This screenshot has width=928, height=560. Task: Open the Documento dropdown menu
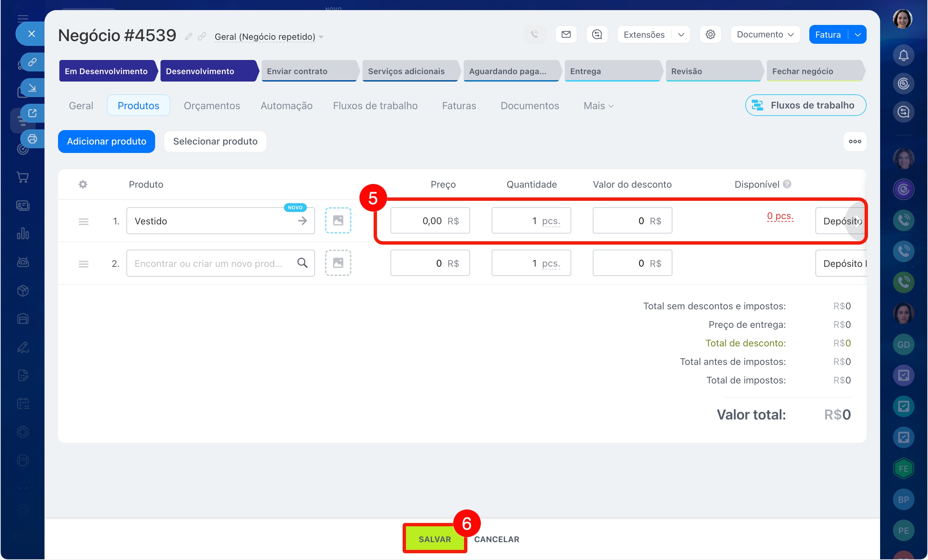(765, 35)
